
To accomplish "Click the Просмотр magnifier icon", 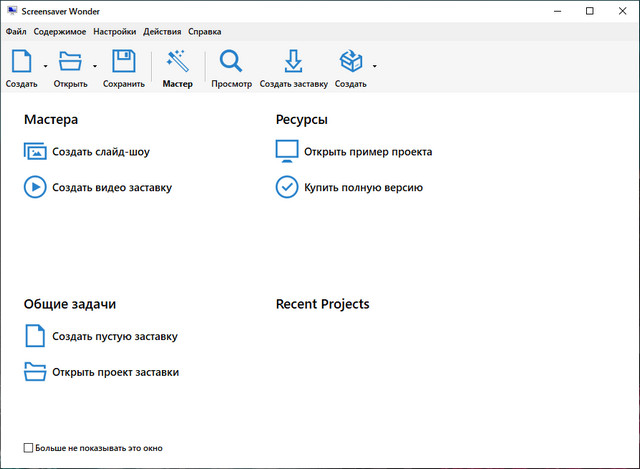I will coord(231,63).
